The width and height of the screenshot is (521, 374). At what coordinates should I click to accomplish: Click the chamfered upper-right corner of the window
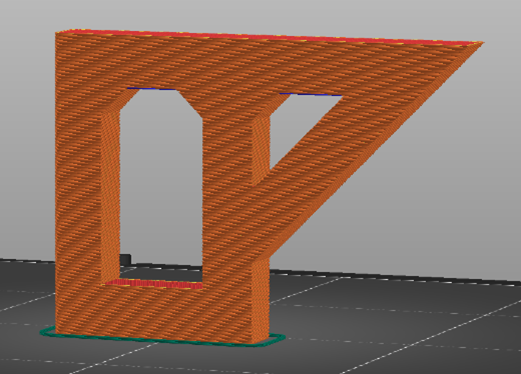pyautogui.click(x=191, y=103)
